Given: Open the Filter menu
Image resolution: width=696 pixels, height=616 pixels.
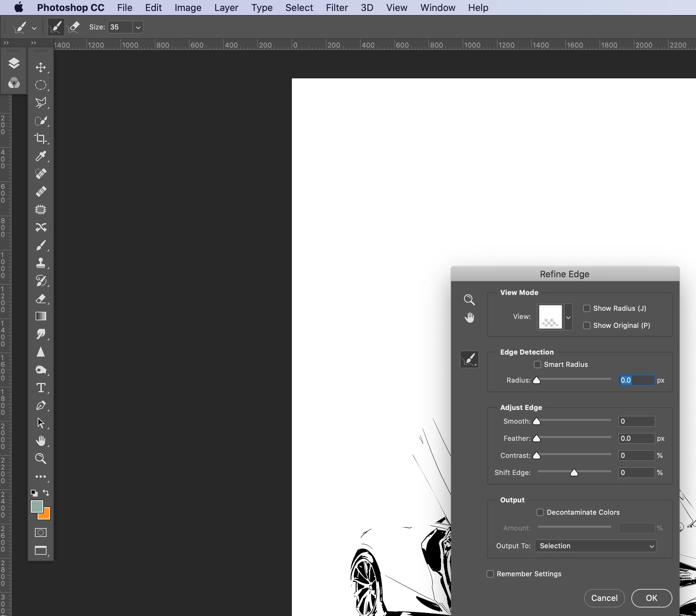Looking at the screenshot, I should coord(336,8).
